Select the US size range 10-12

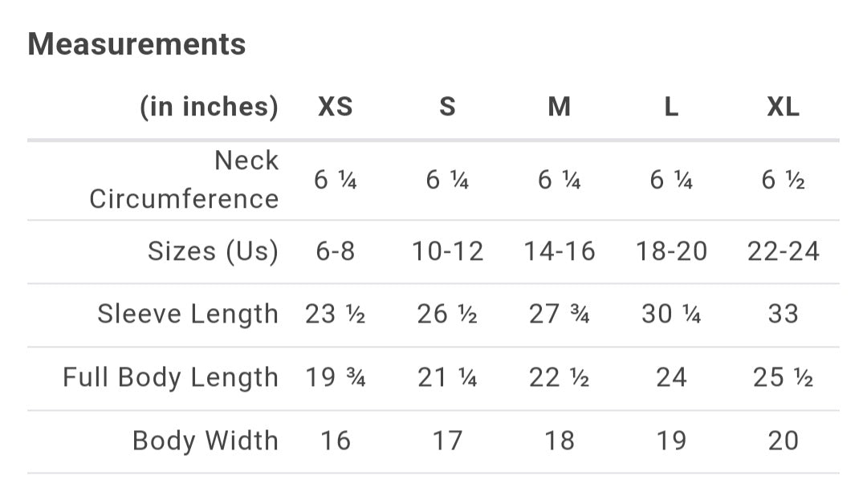click(447, 251)
